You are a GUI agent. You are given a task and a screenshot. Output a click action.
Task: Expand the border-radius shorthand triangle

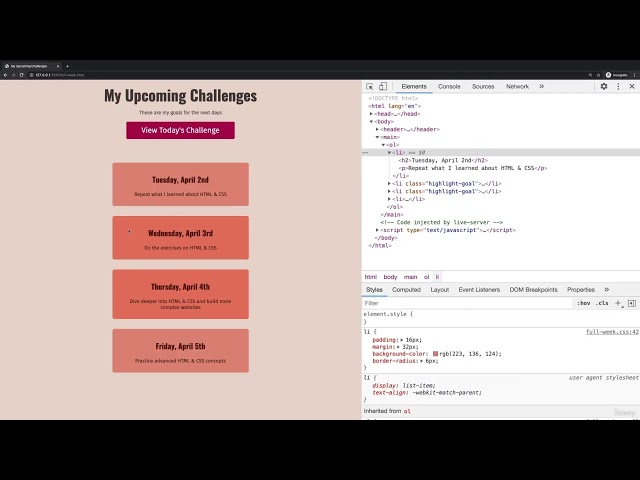[x=422, y=361]
